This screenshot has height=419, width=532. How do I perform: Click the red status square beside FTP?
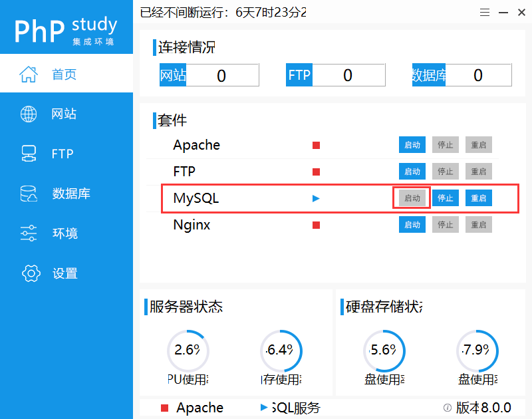click(317, 172)
